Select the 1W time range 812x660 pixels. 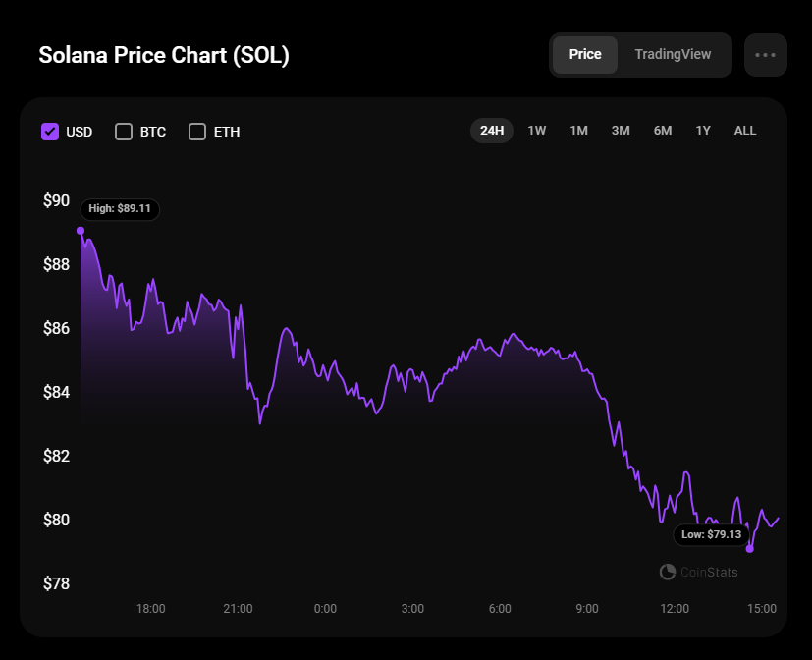pos(537,131)
